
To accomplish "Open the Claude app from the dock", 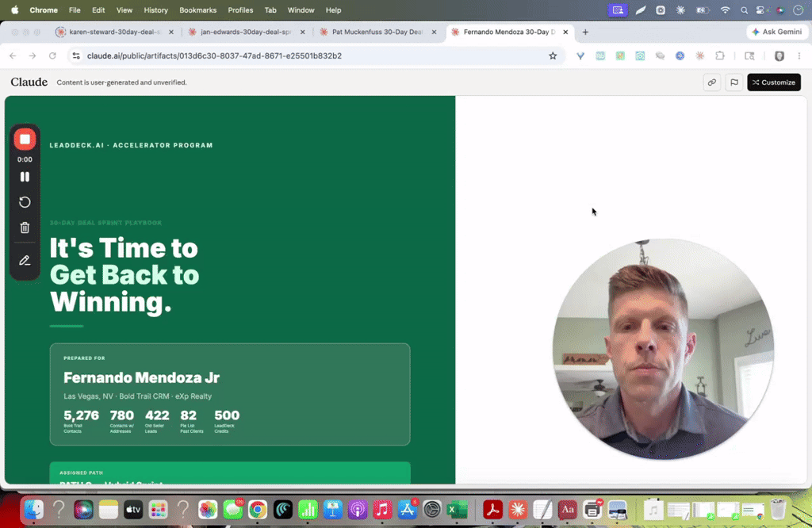I will [517, 510].
